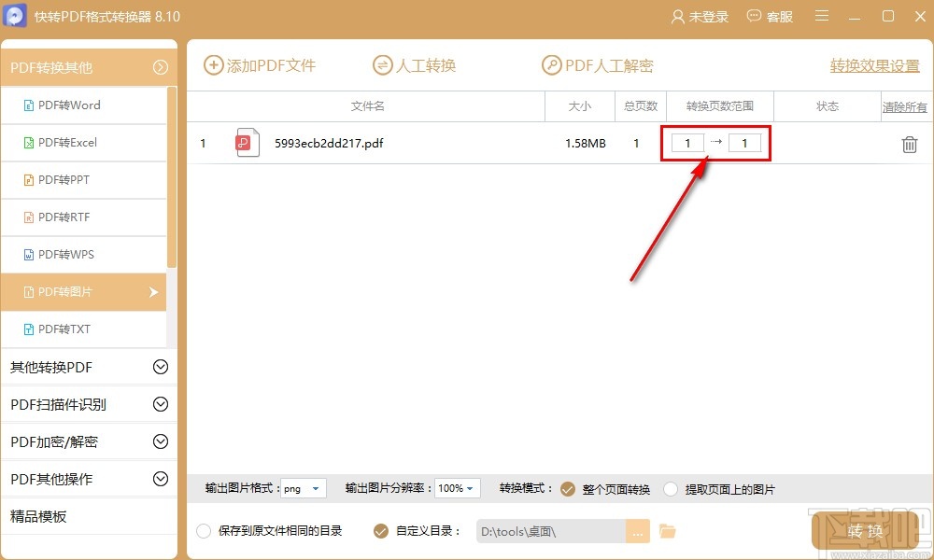Delete 5993ecb2dd217.pdf using trash icon

coord(908,143)
